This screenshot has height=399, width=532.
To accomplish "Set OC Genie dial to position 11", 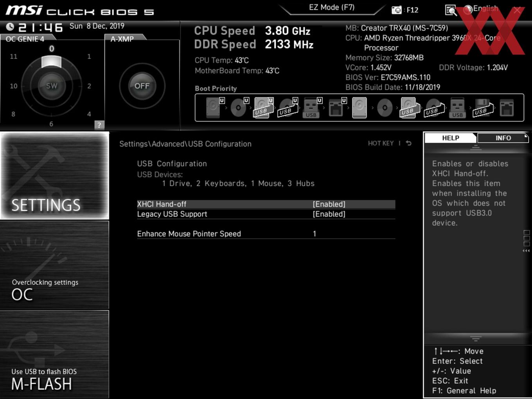I will 14,56.
